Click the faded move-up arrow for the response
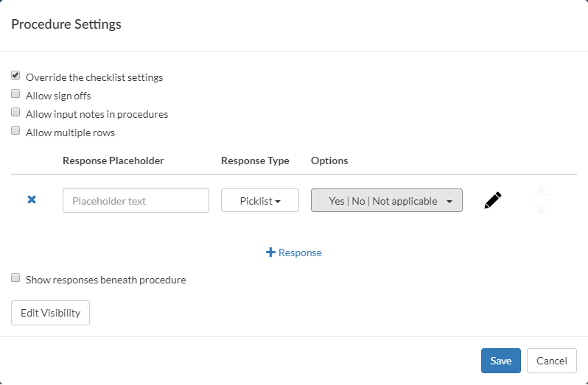Viewport: 588px width, 385px height. click(x=541, y=191)
